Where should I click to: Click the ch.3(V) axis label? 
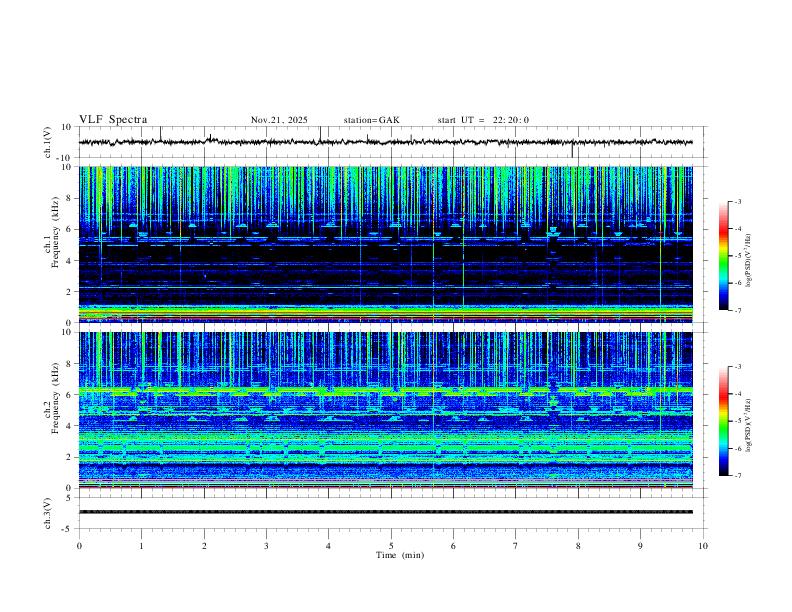(48, 514)
